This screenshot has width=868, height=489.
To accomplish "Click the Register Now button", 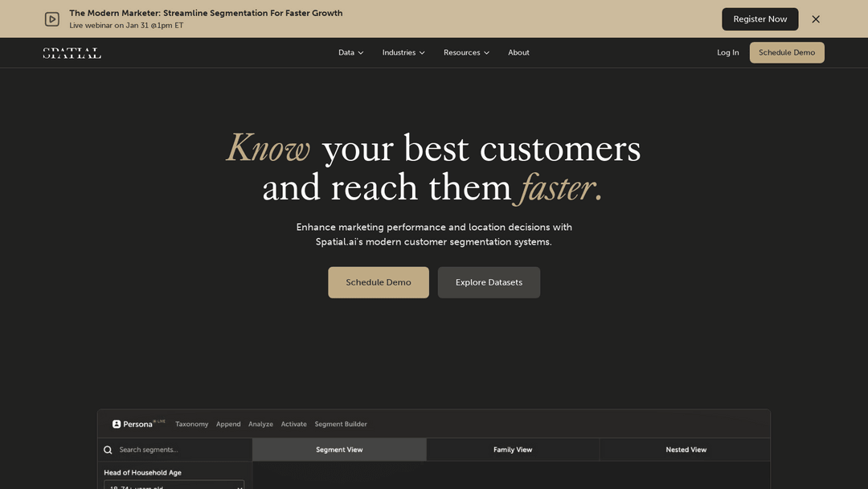I will (x=759, y=19).
